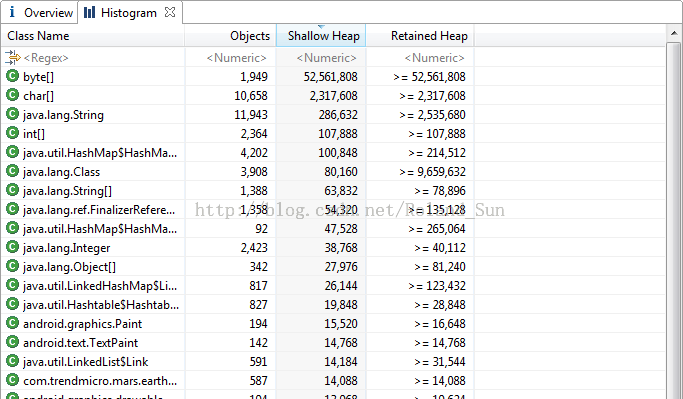Click the class icon for int[]
Viewport: 683px width, 399px height.
pyautogui.click(x=13, y=133)
